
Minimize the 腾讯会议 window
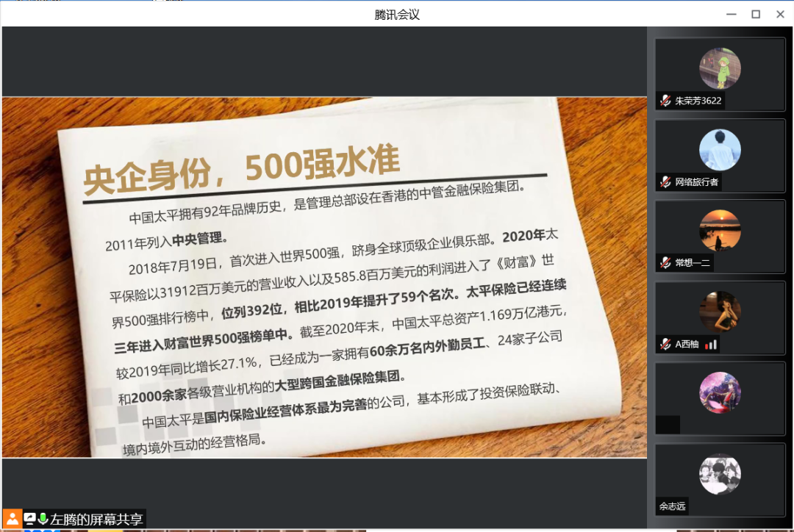(732, 14)
